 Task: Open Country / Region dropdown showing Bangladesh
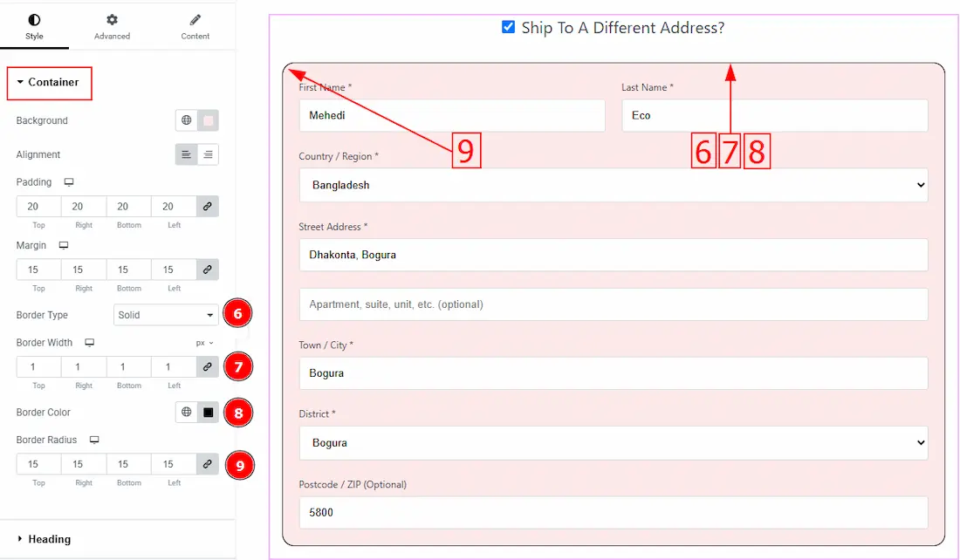[x=614, y=186]
